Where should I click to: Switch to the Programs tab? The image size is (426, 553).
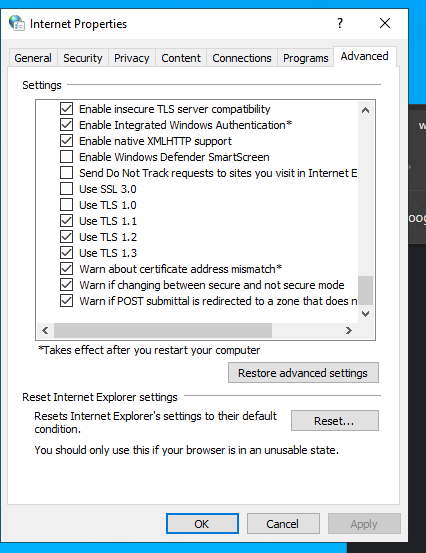pos(306,58)
